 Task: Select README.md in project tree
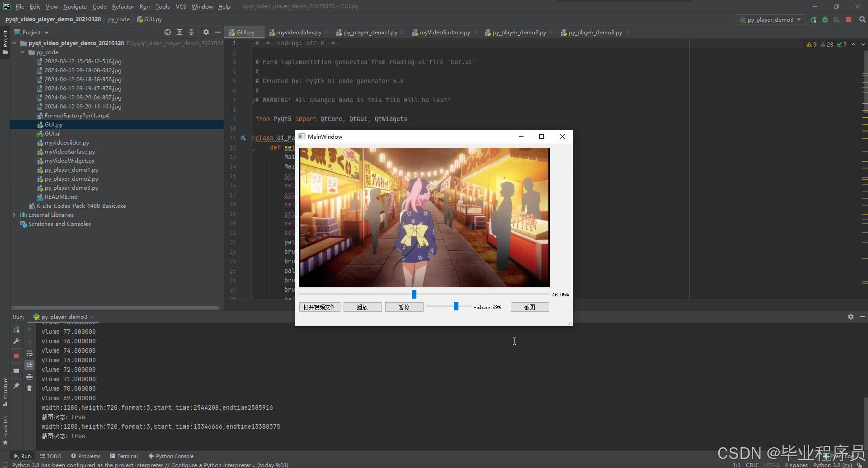coord(61,197)
